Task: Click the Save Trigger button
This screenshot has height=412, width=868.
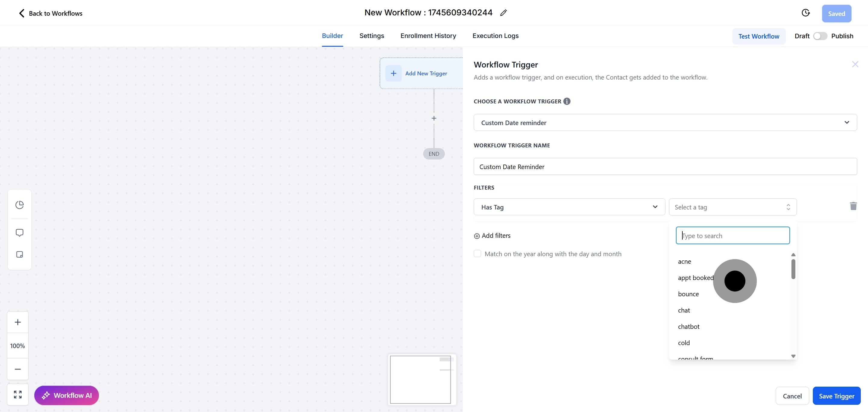Action: pos(836,396)
